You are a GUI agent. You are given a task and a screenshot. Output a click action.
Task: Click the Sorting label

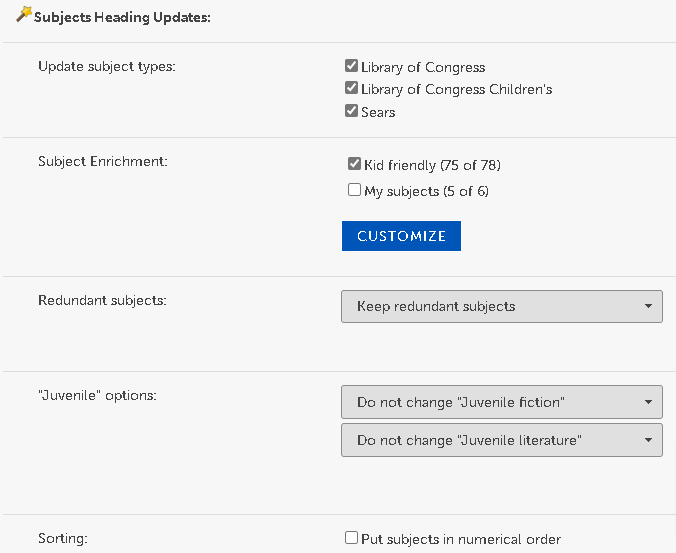[63, 538]
